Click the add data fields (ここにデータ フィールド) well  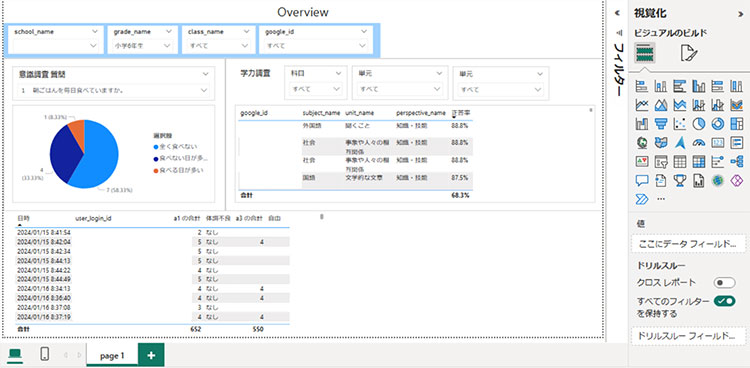click(689, 244)
